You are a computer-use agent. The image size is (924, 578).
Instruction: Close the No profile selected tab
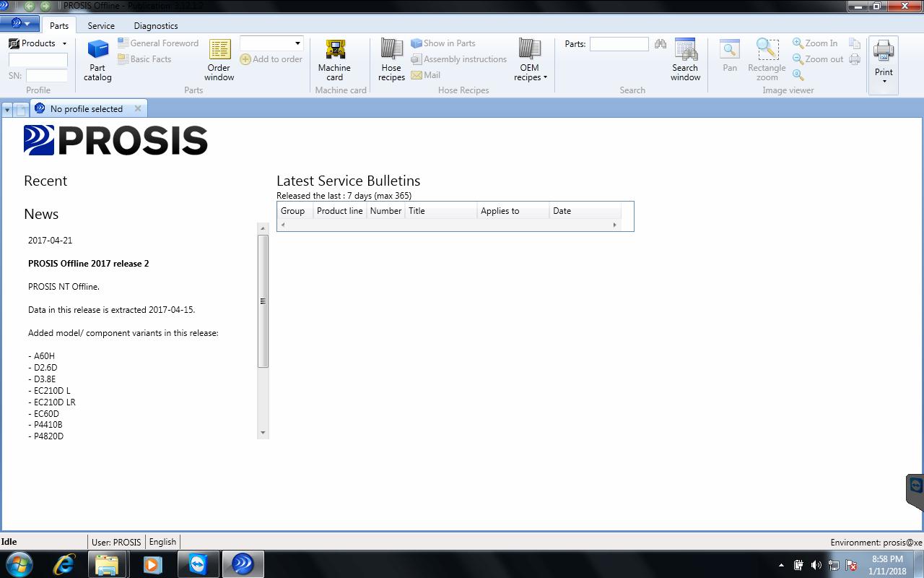(138, 108)
